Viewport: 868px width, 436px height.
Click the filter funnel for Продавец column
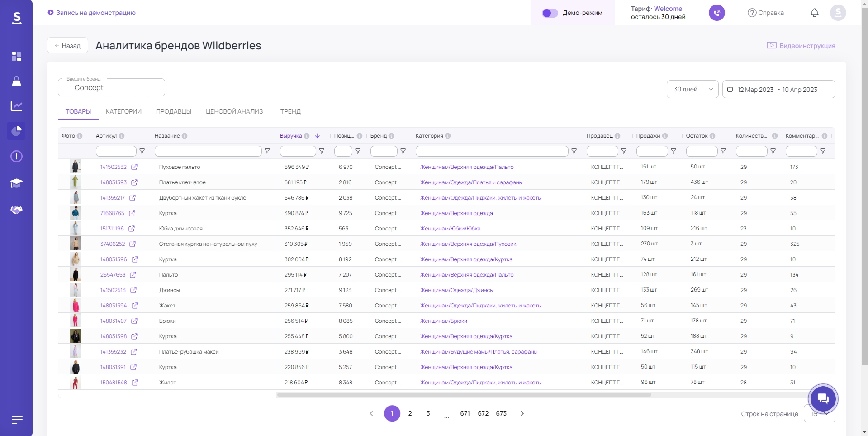pyautogui.click(x=624, y=151)
